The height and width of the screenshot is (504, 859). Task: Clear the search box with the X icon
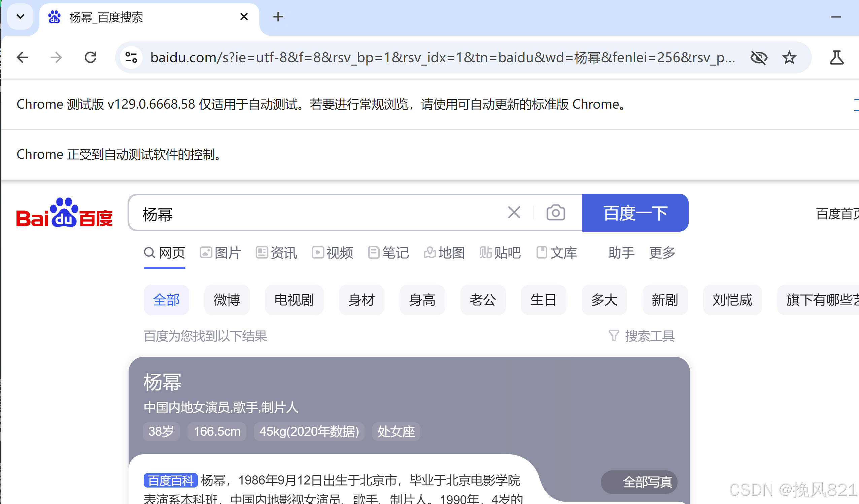(514, 212)
